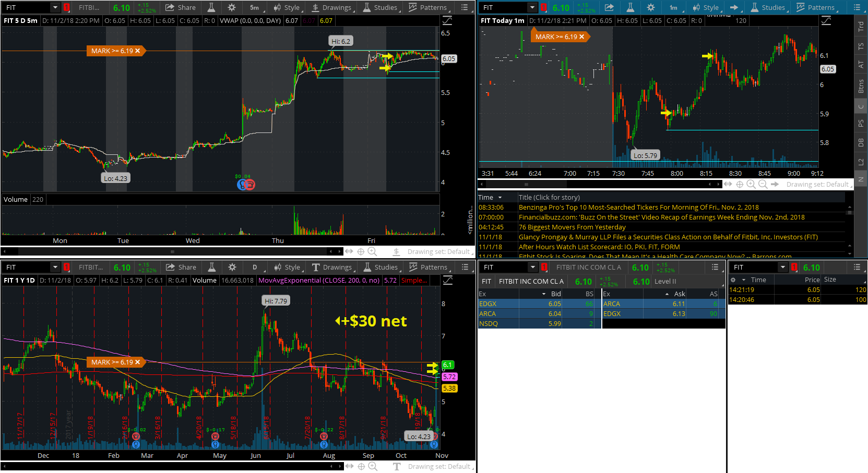Toggle the PS side panel button

pos(861,124)
